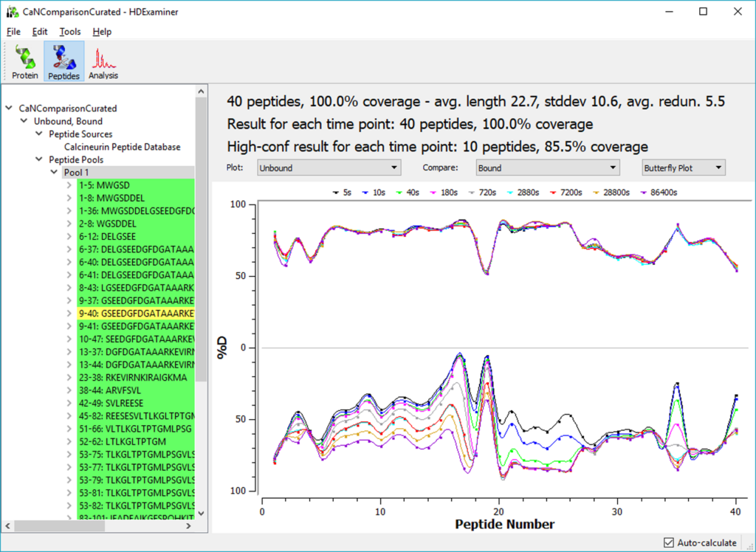756x552 pixels.
Task: Open the Protein view toolbar icon
Action: [x=25, y=61]
